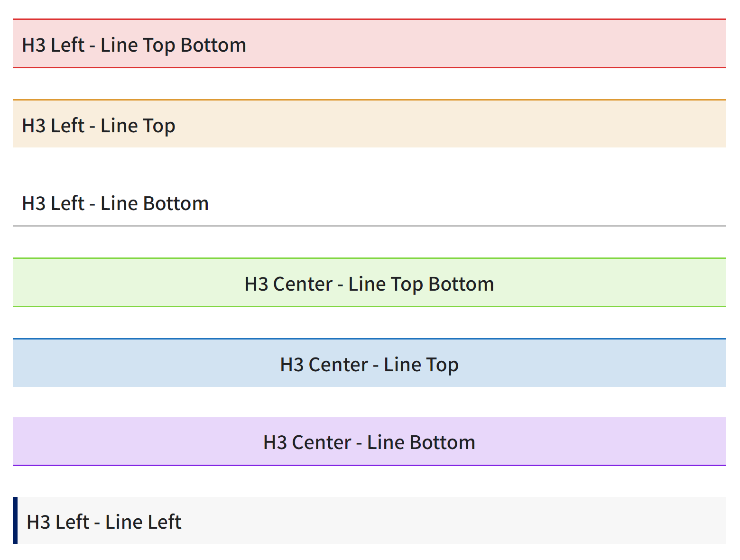The width and height of the screenshot is (740, 560).
Task: Select the 'H3 Left - Line Top' heading text
Action: pyautogui.click(x=99, y=126)
